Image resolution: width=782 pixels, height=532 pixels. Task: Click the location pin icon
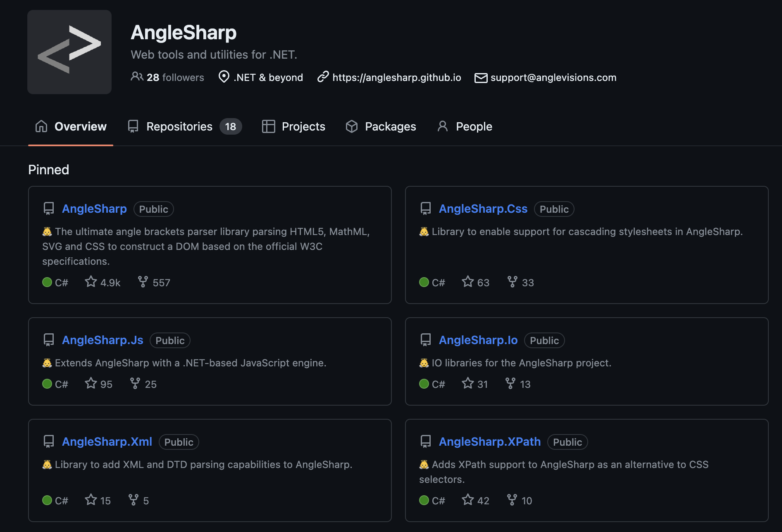pos(224,77)
